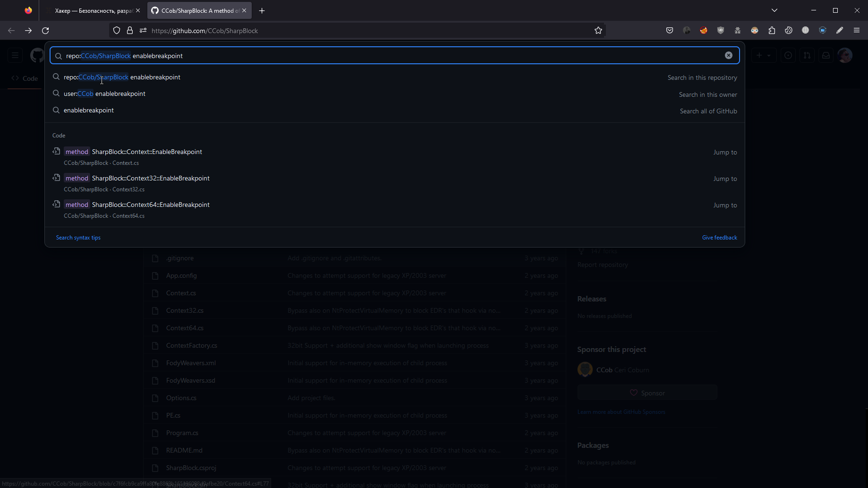
Task: Open site security lock info
Action: click(x=130, y=31)
